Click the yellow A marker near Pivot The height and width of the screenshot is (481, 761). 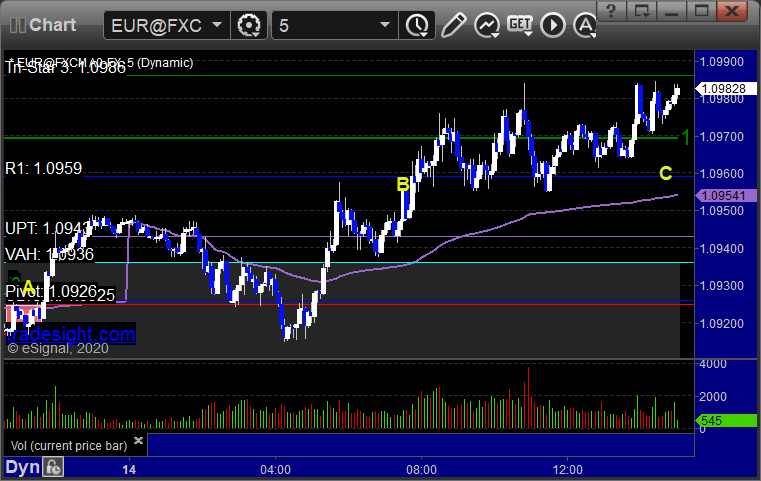coord(28,286)
